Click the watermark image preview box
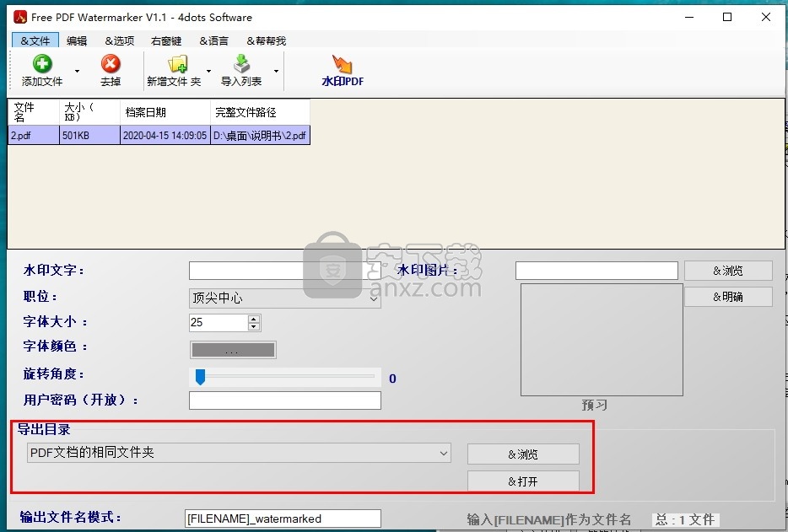 tap(602, 340)
